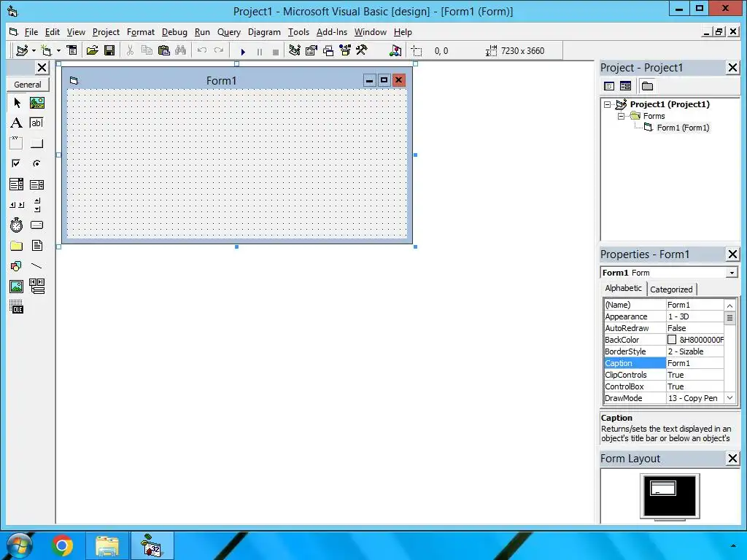Select the BorderStyle property row

[664, 351]
